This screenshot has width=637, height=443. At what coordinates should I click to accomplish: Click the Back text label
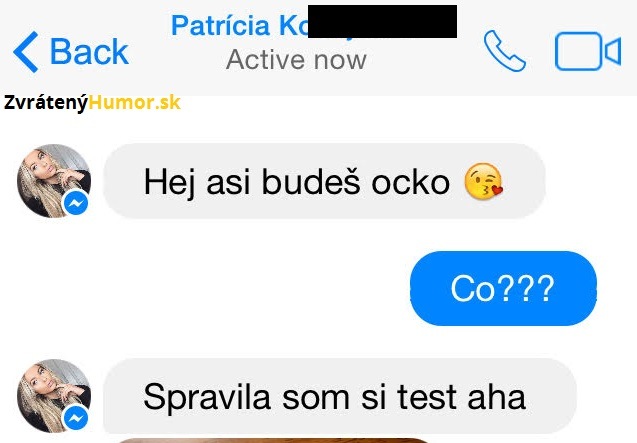(89, 52)
